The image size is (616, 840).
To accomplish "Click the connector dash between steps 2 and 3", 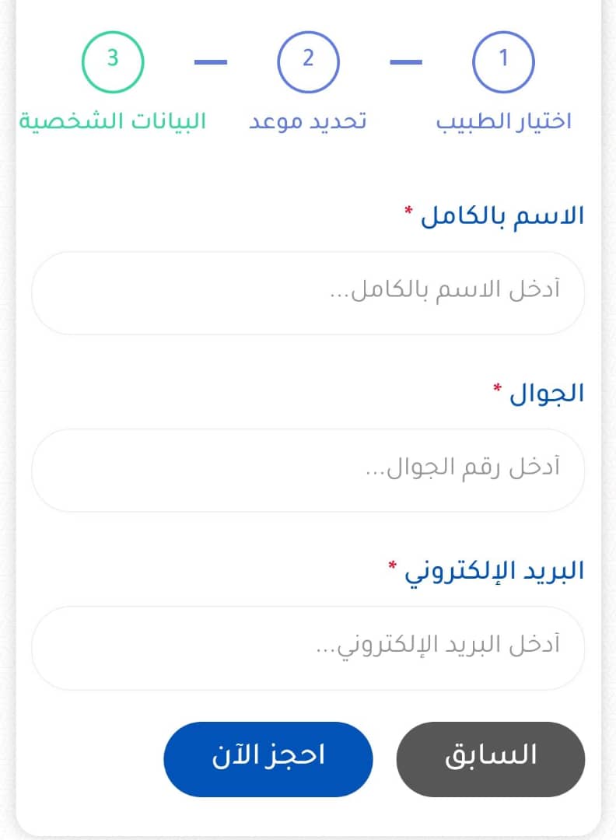I will coord(211,62).
